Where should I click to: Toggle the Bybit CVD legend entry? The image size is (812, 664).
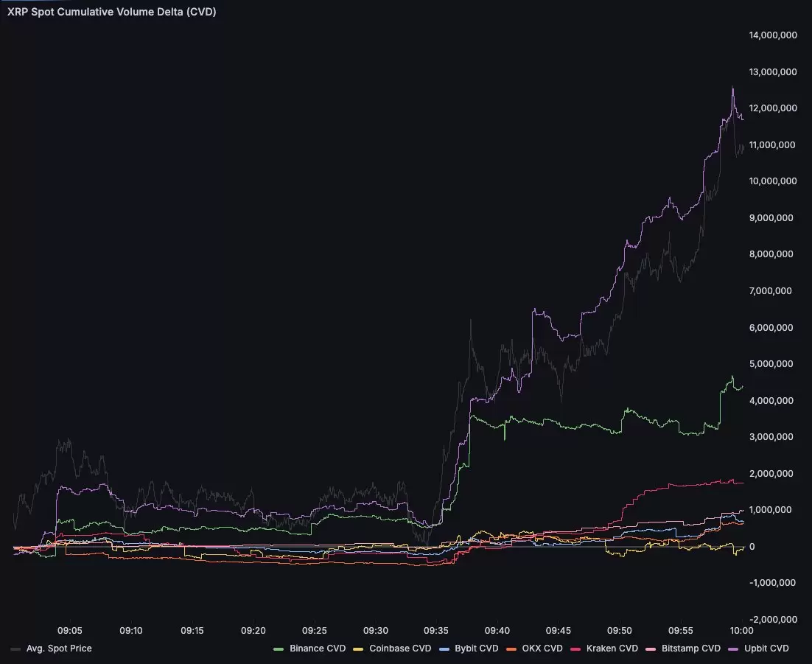pyautogui.click(x=469, y=649)
